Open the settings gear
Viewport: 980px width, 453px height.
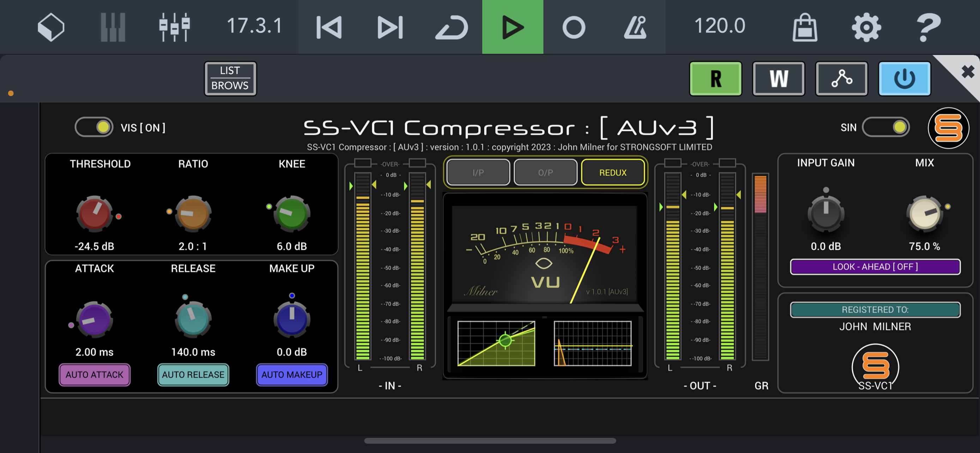click(x=866, y=27)
